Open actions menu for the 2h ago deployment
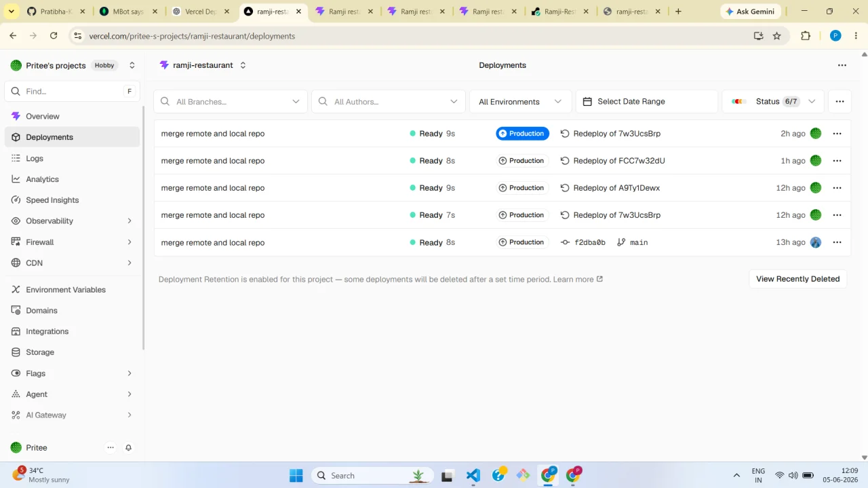The image size is (868, 488). [837, 134]
